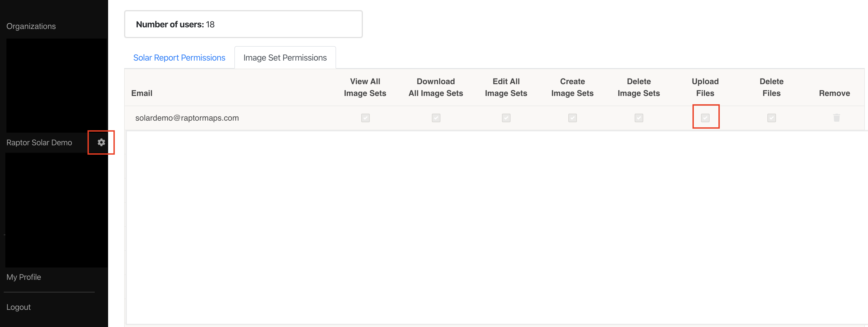Image resolution: width=868 pixels, height=327 pixels.
Task: Click the Number of users box
Action: (243, 24)
